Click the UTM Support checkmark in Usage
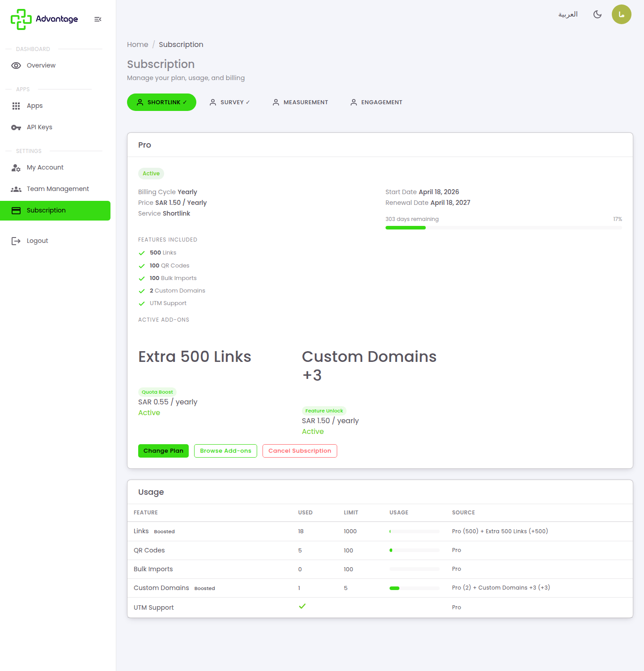The width and height of the screenshot is (644, 671). (302, 606)
